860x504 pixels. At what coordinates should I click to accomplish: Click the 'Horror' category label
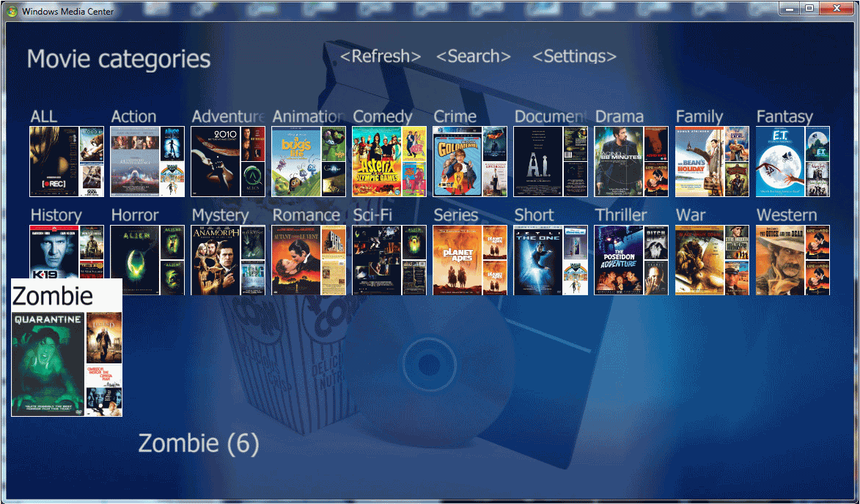pos(135,215)
